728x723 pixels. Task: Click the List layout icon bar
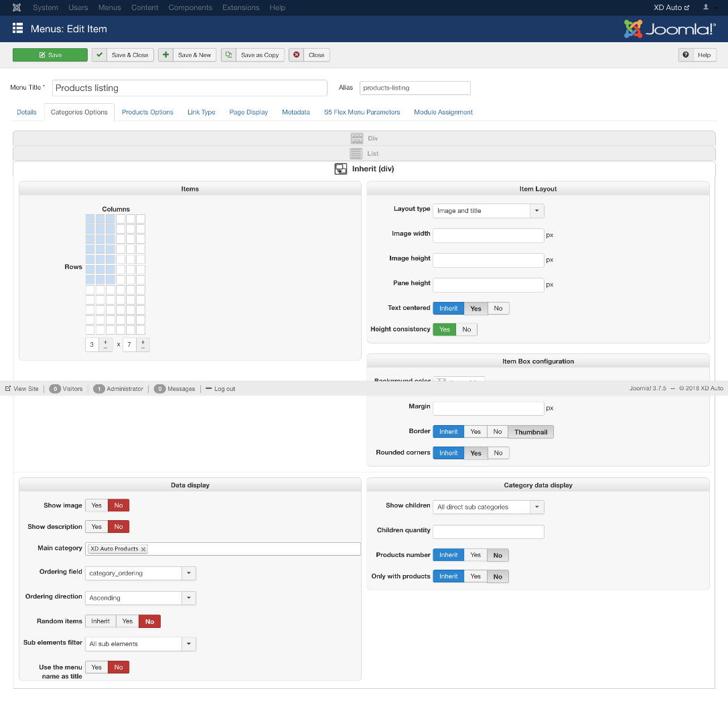pyautogui.click(x=364, y=153)
